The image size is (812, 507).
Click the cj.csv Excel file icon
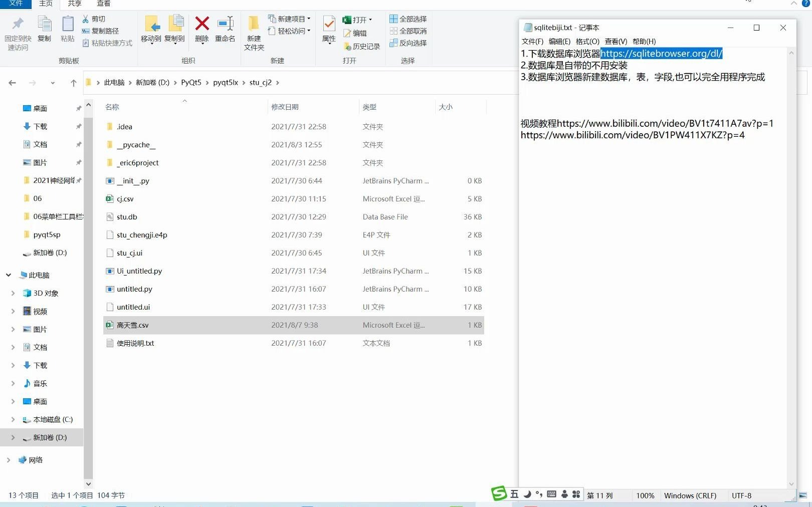coord(110,199)
